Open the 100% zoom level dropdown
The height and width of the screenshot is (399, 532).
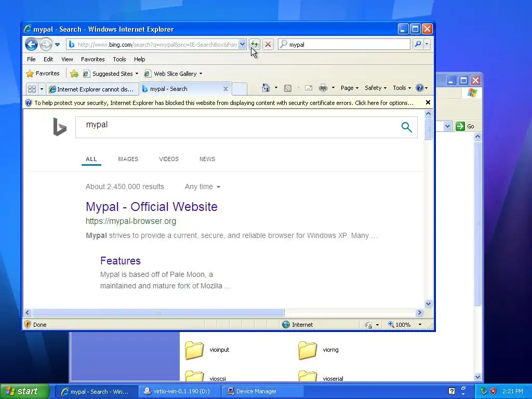tap(420, 325)
